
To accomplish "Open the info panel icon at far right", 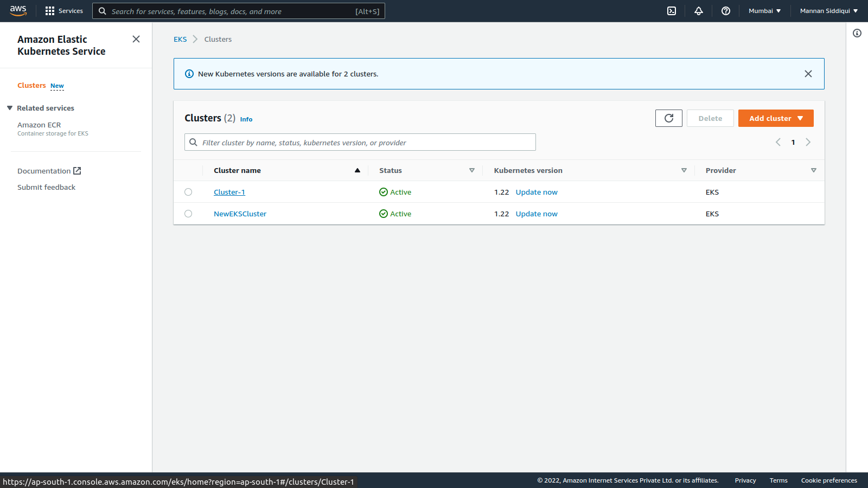I will [x=857, y=33].
